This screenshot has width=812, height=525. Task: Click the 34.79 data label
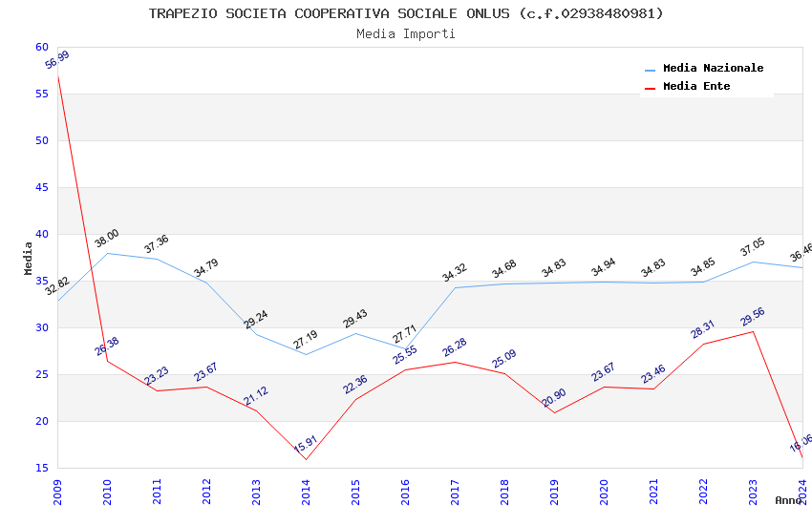[206, 268]
